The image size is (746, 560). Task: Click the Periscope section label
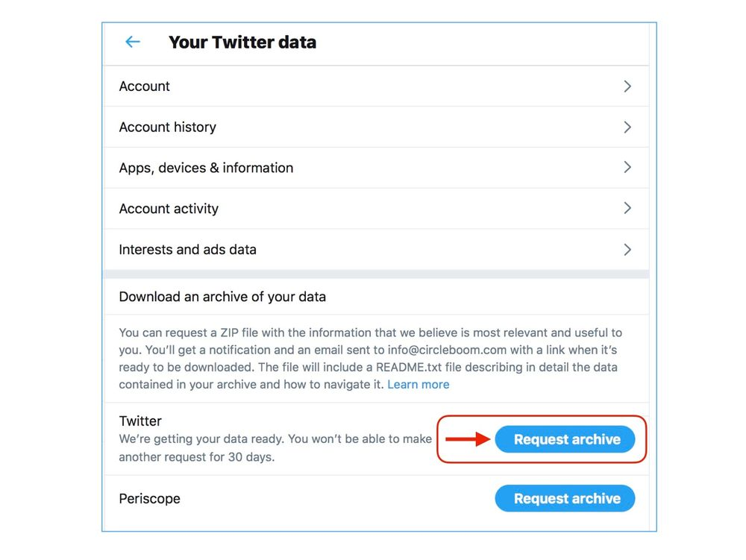point(149,498)
